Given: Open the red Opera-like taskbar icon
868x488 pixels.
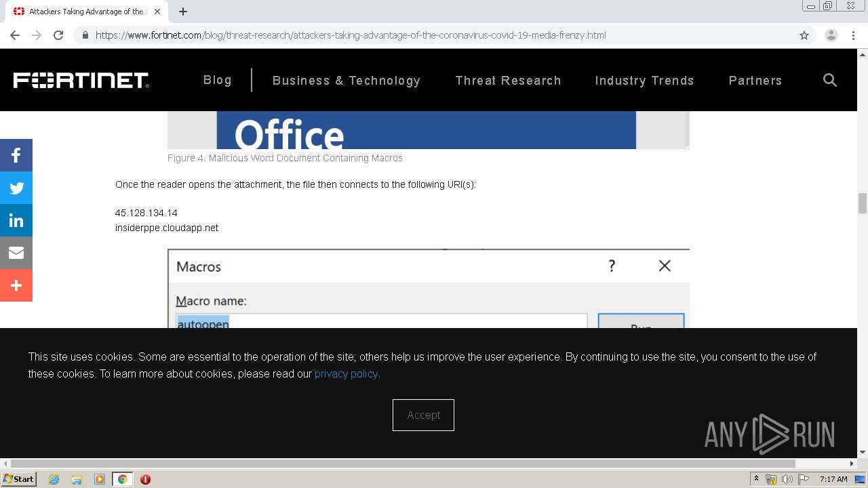Looking at the screenshot, I should pos(145,479).
